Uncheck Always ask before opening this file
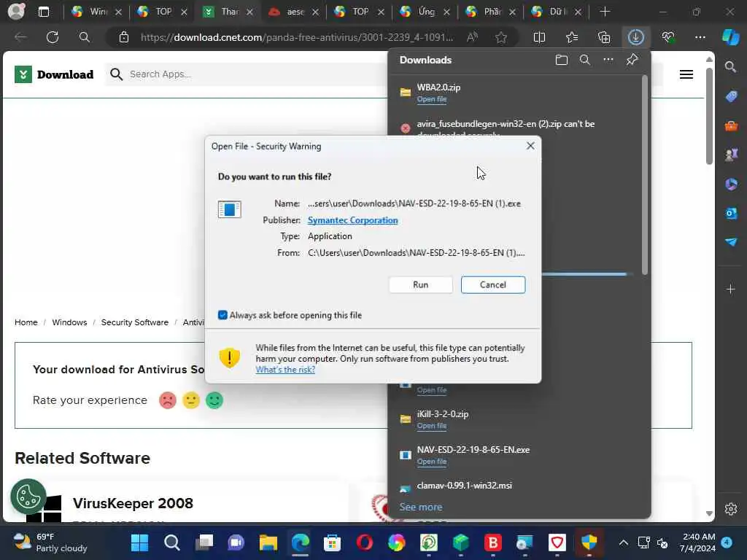Screen dimensions: 747x560 point(222,315)
